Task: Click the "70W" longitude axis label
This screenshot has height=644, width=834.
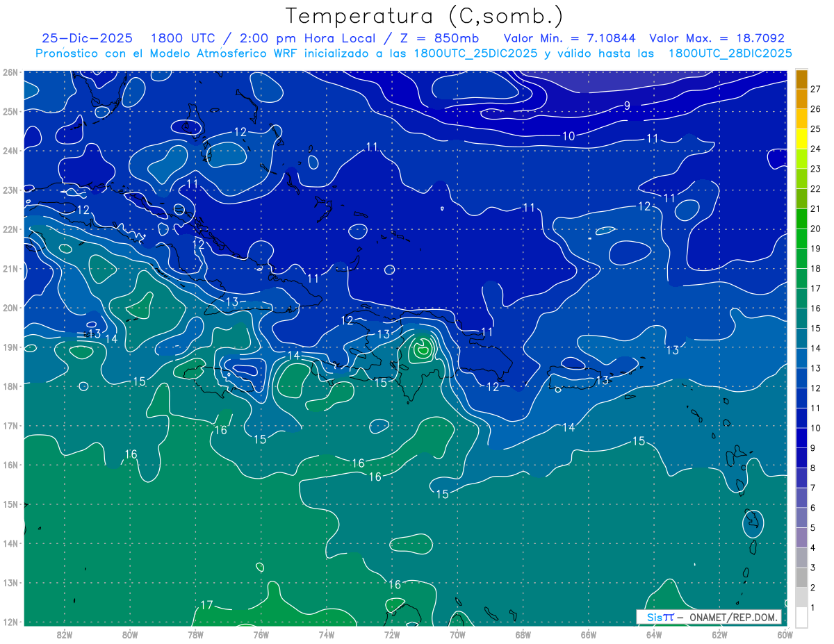Action: pos(457,634)
